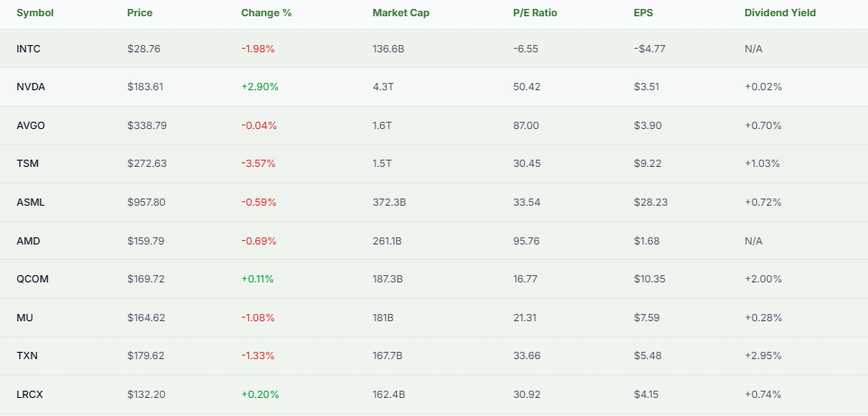868x416 pixels.
Task: Sort by the Price column header
Action: click(x=140, y=14)
